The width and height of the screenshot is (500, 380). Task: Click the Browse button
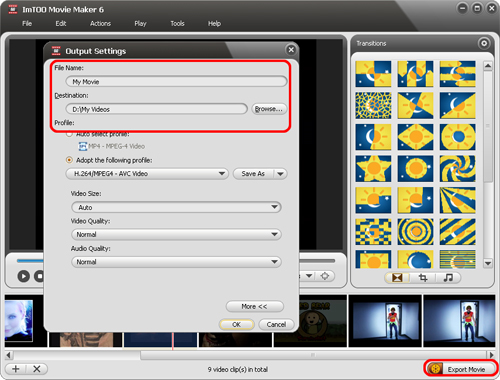click(269, 109)
